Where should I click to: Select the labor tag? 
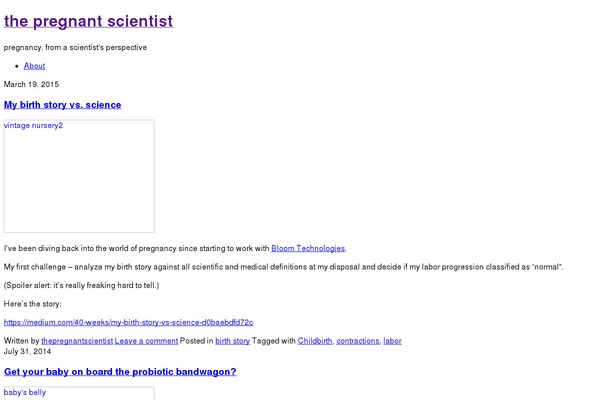(x=393, y=341)
